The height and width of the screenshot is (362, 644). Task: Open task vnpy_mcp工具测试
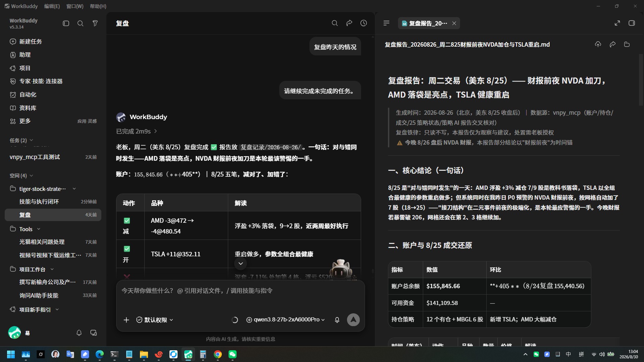[53, 157]
